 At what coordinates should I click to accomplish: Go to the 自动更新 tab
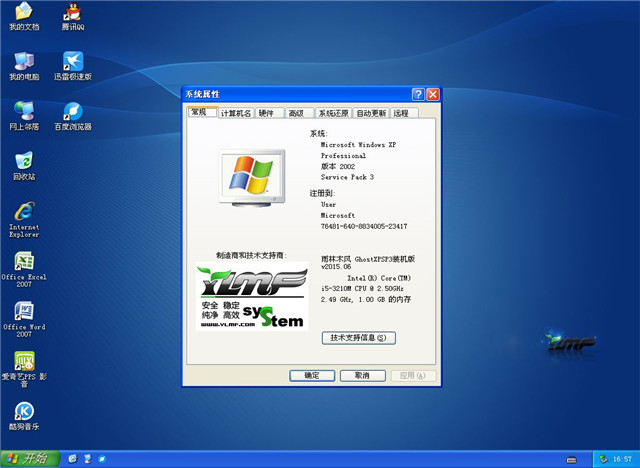(371, 114)
